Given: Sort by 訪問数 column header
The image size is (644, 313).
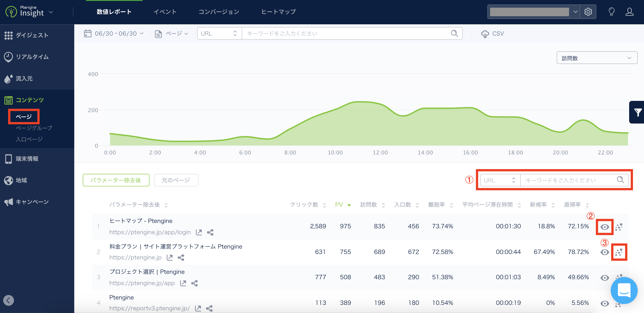Looking at the screenshot, I should point(372,205).
